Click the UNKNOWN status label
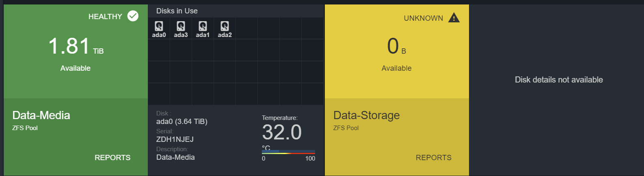Image resolution: width=644 pixels, height=176 pixels. pos(424,18)
